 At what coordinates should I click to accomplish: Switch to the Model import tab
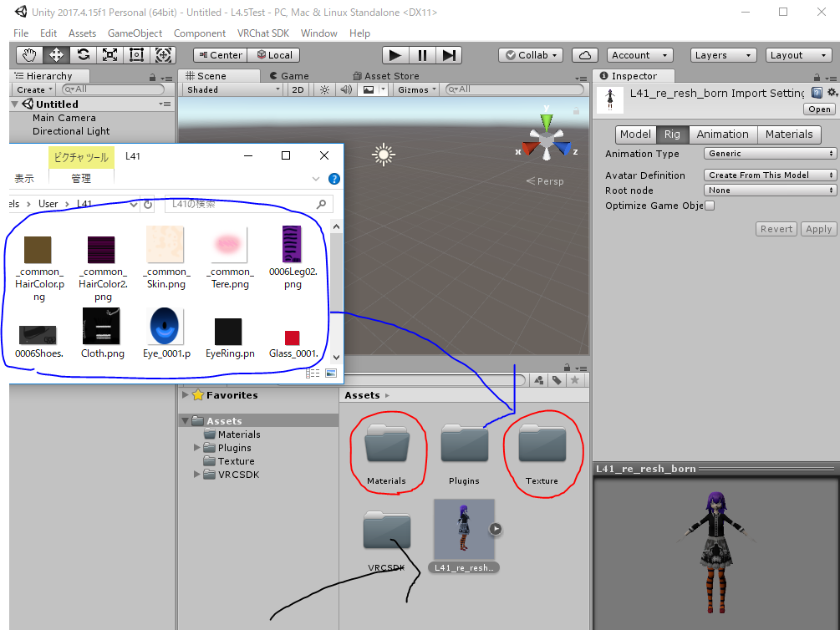coord(635,135)
